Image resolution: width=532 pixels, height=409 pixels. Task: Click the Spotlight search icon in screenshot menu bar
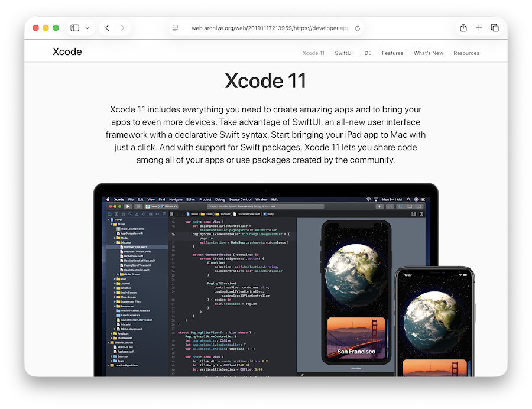408,199
